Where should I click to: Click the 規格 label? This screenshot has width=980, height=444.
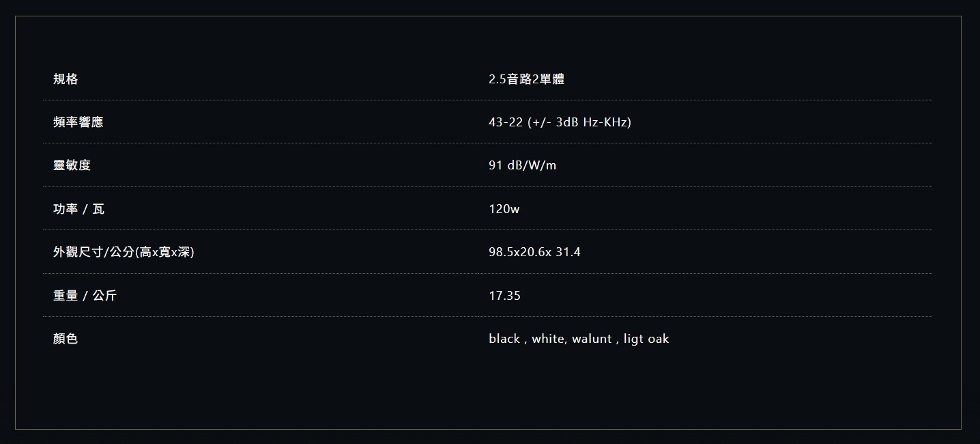pos(66,79)
